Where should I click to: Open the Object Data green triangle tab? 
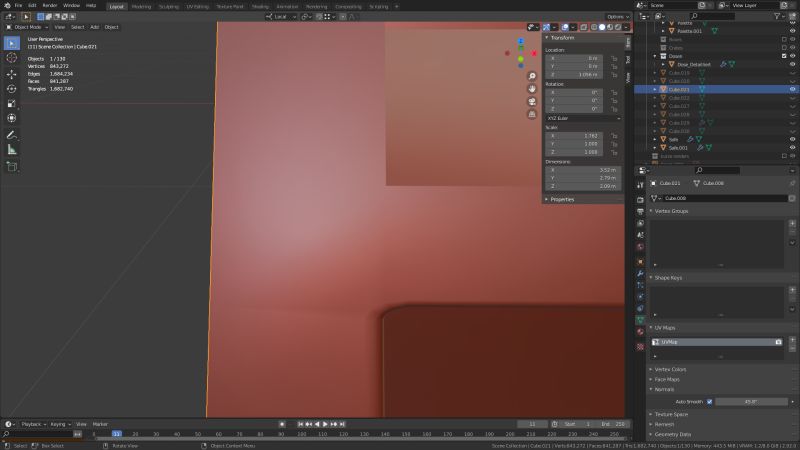(x=640, y=320)
